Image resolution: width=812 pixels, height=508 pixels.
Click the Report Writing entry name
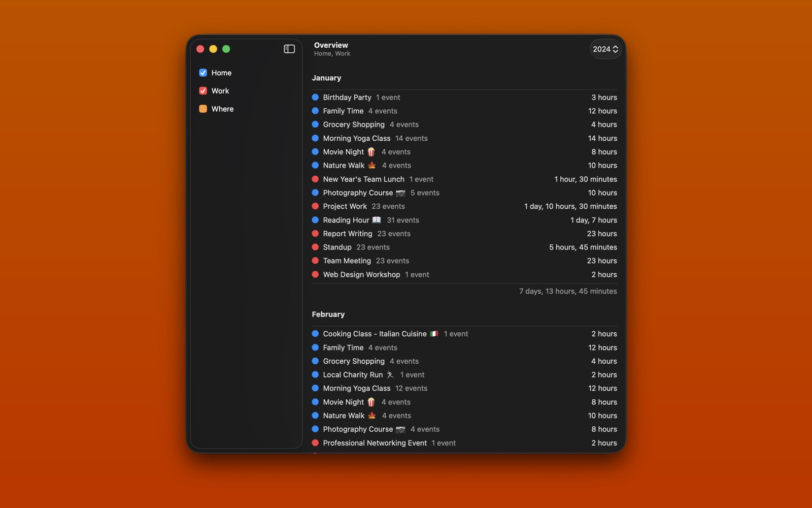pos(348,234)
